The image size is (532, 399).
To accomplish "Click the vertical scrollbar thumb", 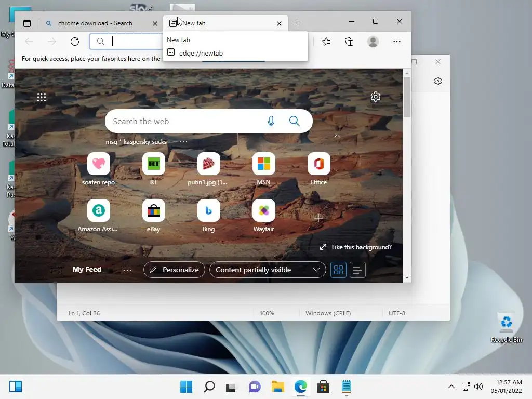I will (x=407, y=97).
